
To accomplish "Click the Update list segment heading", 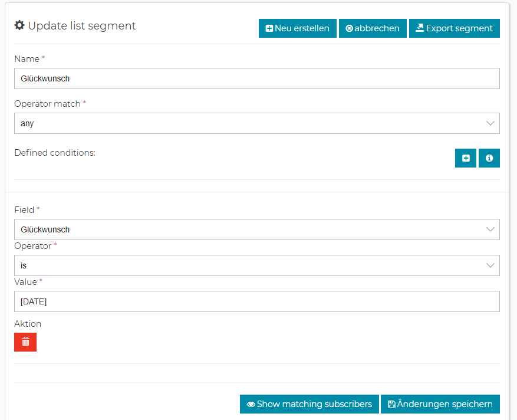I will pyautogui.click(x=81, y=26).
